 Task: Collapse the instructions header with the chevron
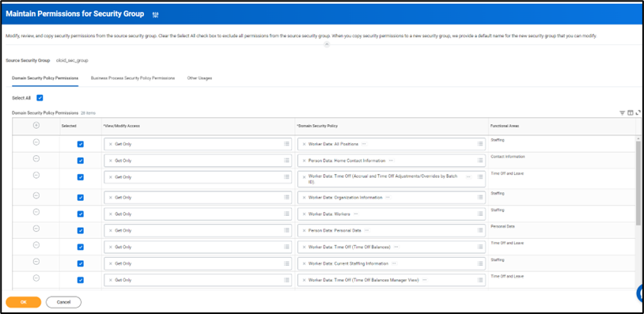tap(327, 44)
